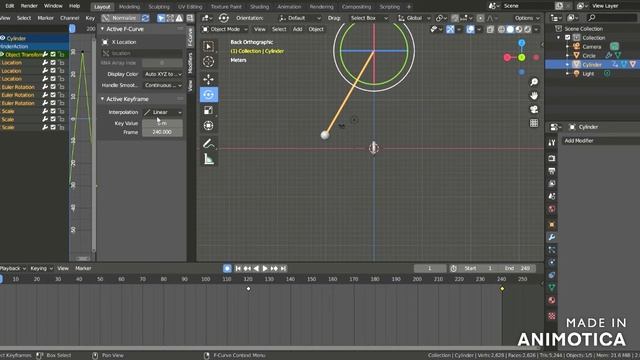Open Tool properties tab in Properties editor
The width and height of the screenshot is (640, 360).
click(552, 143)
